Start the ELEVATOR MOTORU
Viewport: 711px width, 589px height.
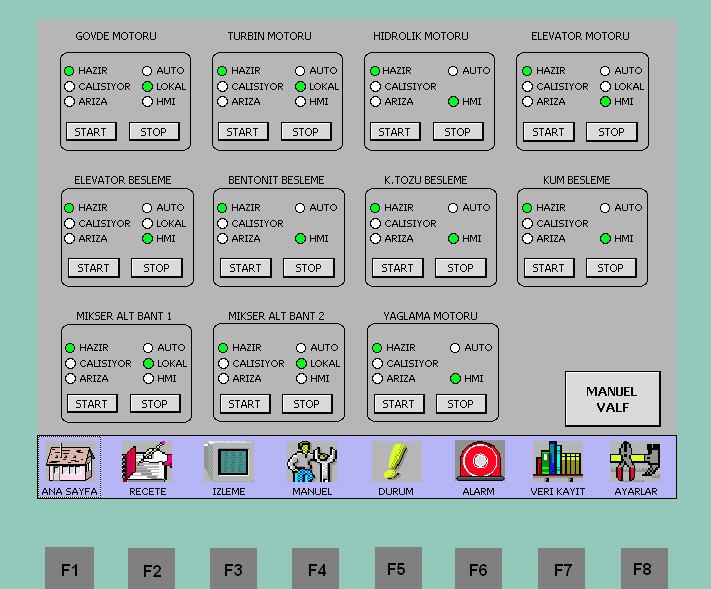tap(549, 131)
